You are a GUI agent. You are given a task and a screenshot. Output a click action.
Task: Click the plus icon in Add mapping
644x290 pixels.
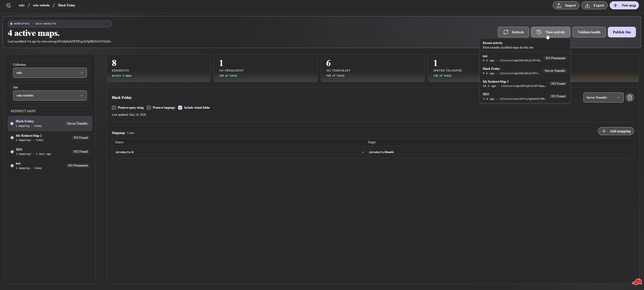pyautogui.click(x=604, y=131)
